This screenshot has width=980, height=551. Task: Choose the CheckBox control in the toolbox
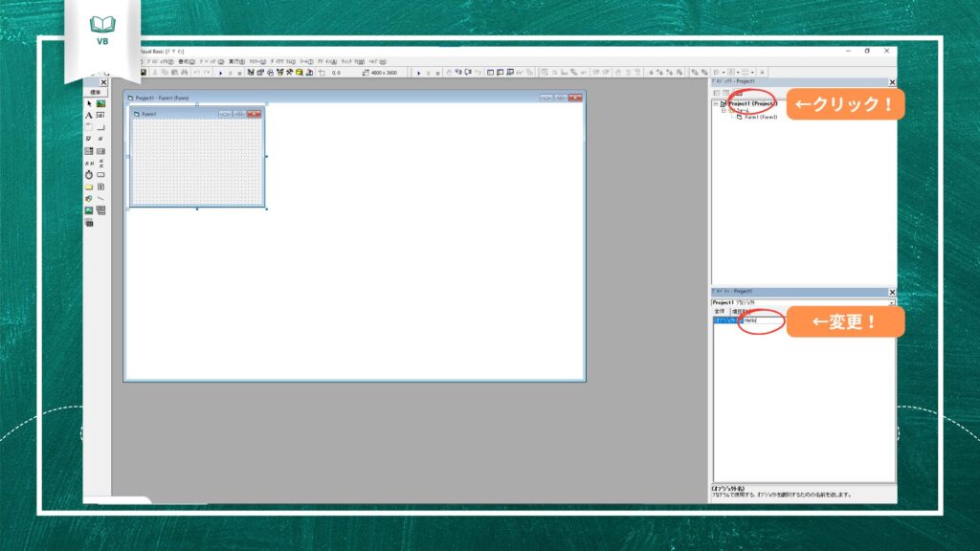89,140
